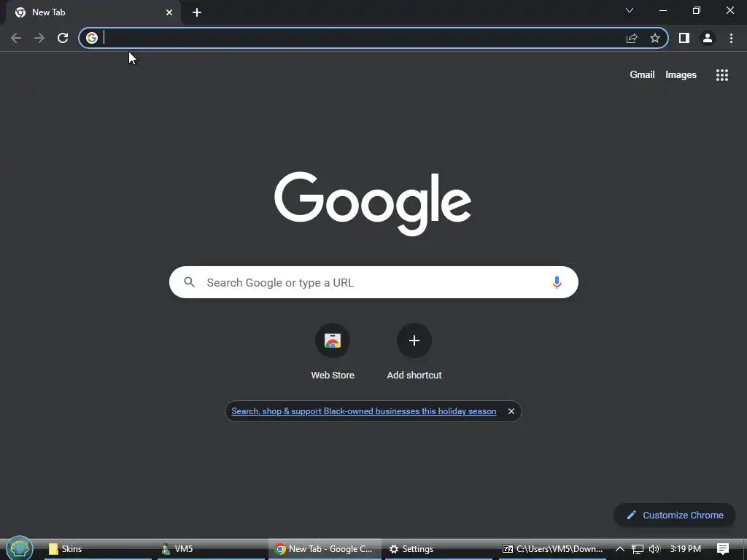Close the New Tab tab

click(x=169, y=12)
